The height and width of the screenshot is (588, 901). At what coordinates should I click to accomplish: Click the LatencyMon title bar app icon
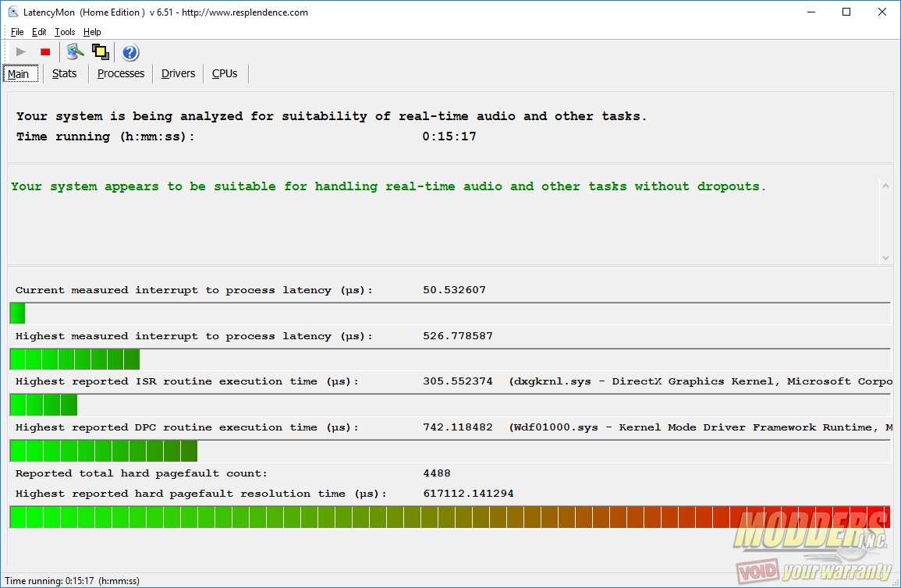(12, 12)
